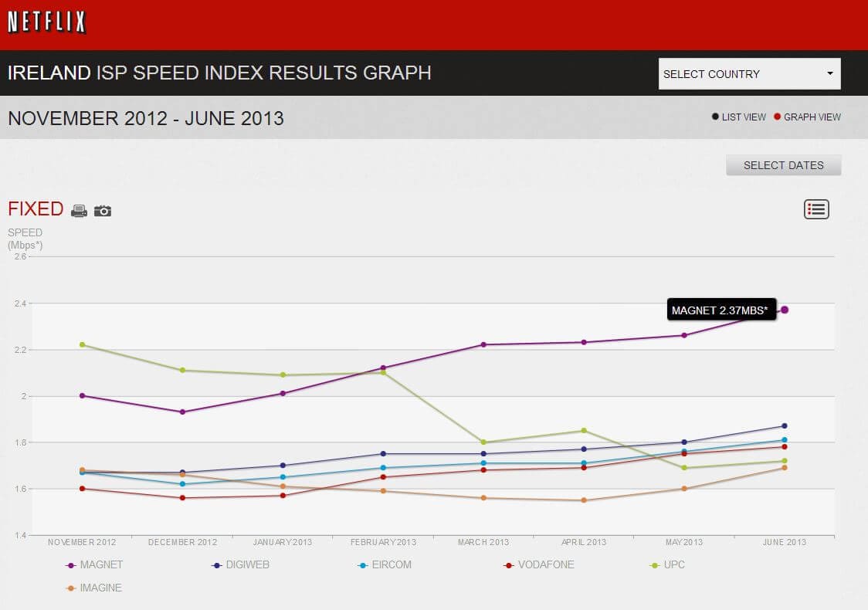
Task: Click Vodafone's June 2013 data point
Action: pos(785,447)
